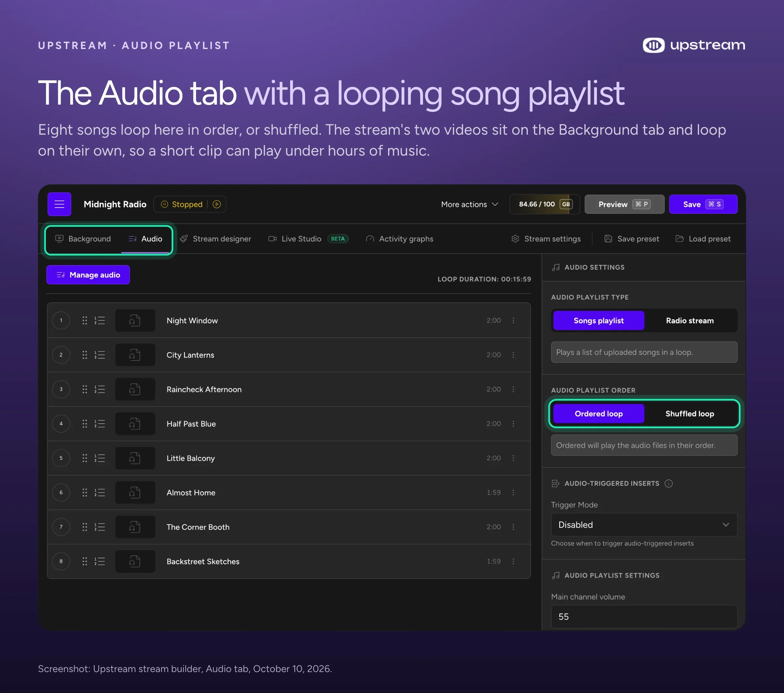Click the reorder list icon for The Corner Booth
The width and height of the screenshot is (784, 693).
[x=100, y=527]
